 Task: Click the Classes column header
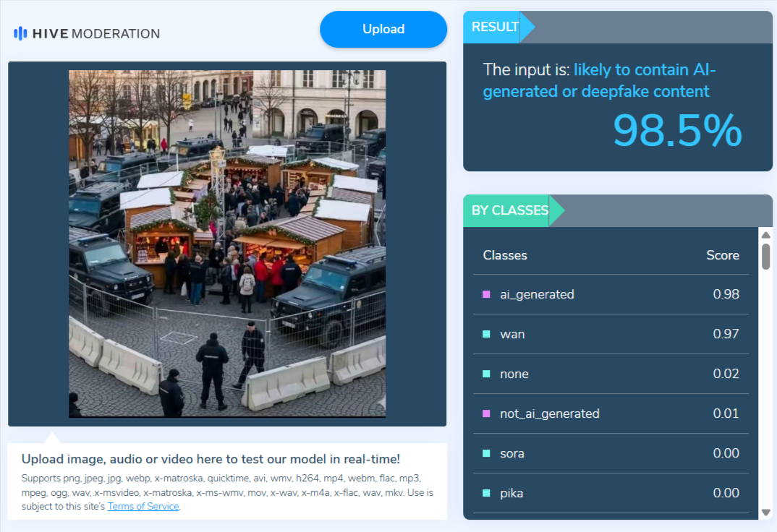tap(505, 255)
